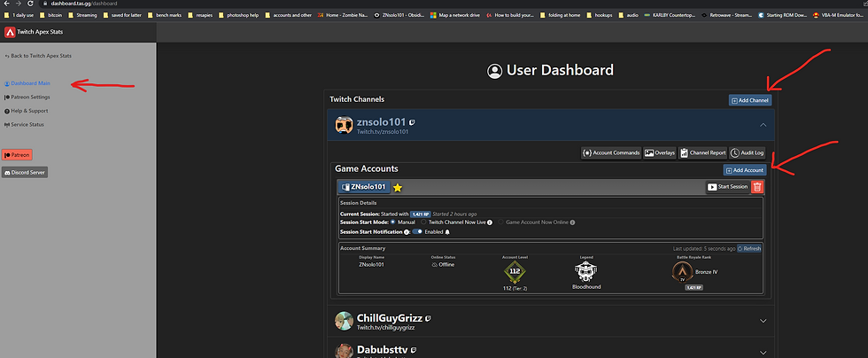
Task: Click info icon beside Game Account Now Online
Action: click(x=572, y=222)
